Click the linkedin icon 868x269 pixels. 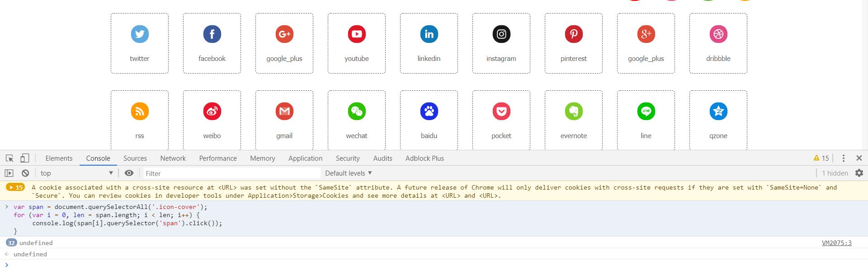429,34
